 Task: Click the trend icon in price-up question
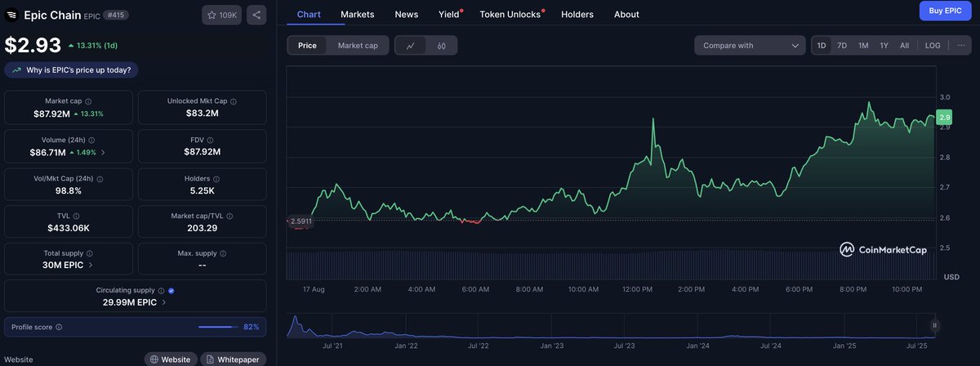coord(16,70)
